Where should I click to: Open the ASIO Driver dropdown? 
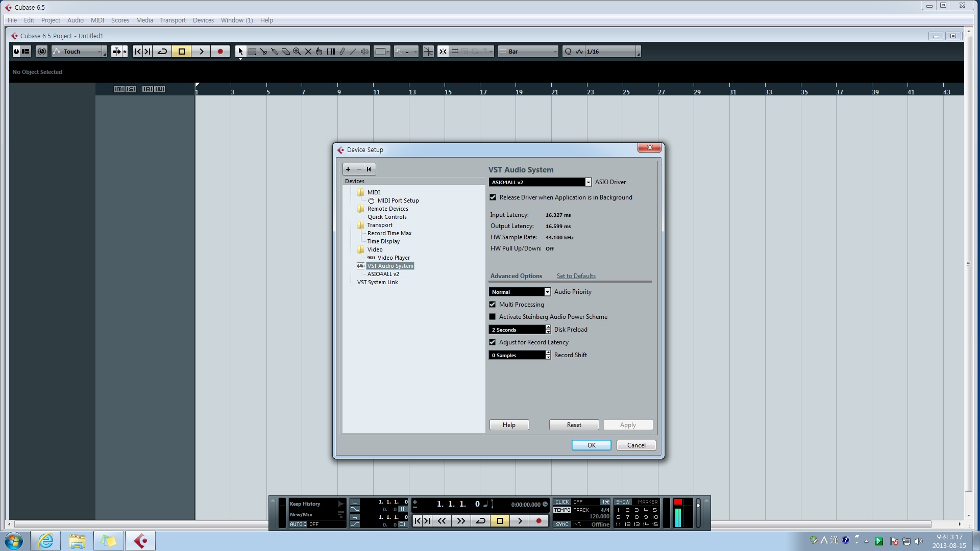(540, 182)
